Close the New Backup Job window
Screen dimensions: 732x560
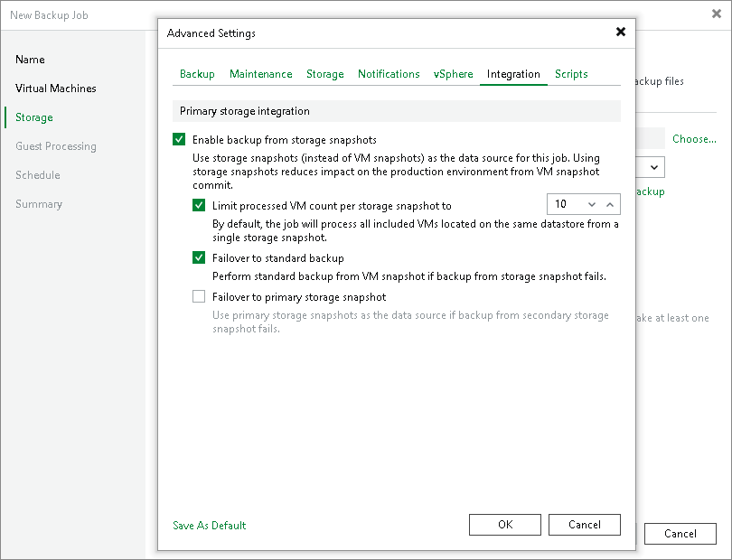point(716,14)
